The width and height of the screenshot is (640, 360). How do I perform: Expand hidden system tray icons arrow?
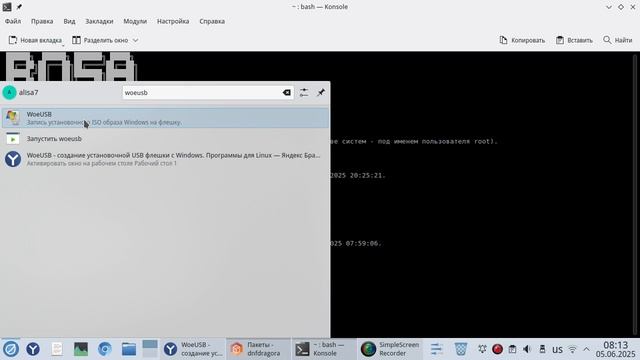(x=586, y=349)
